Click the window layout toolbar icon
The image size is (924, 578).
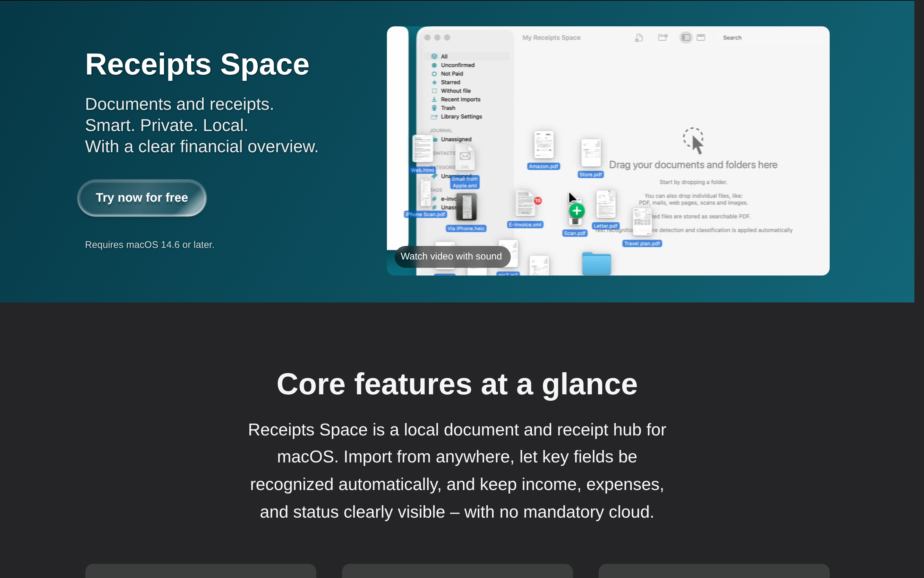click(x=701, y=38)
